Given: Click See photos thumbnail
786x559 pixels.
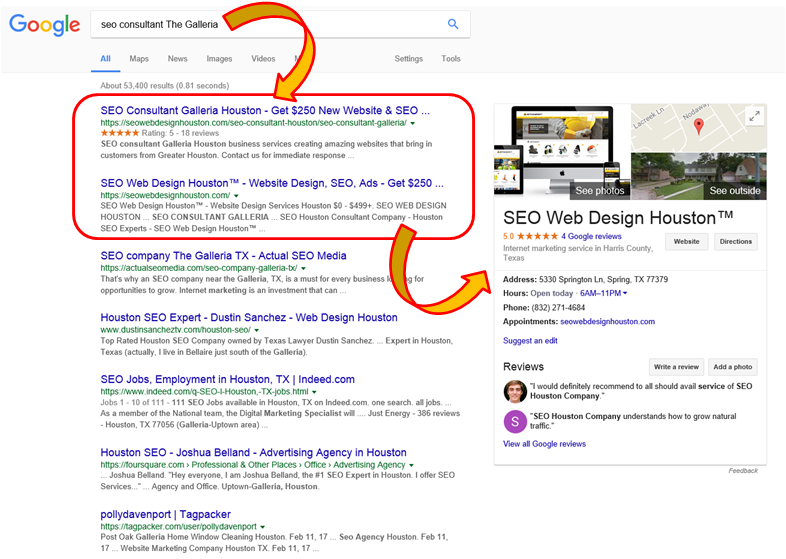Looking at the screenshot, I should (x=562, y=151).
